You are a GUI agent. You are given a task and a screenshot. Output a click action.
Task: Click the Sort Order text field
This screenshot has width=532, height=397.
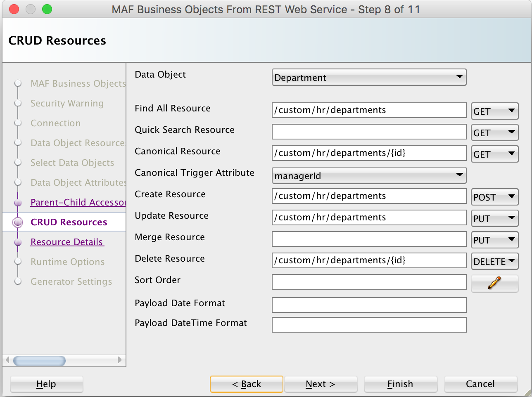[x=369, y=282]
